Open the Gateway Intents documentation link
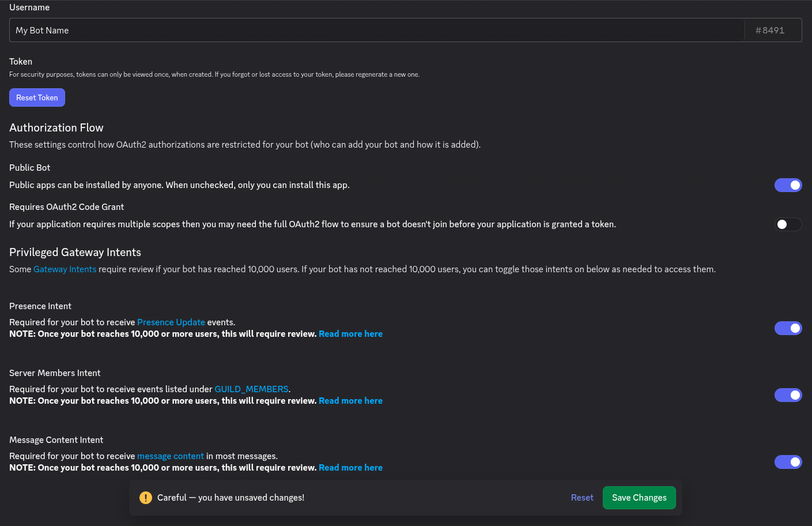This screenshot has height=526, width=812. coord(65,269)
